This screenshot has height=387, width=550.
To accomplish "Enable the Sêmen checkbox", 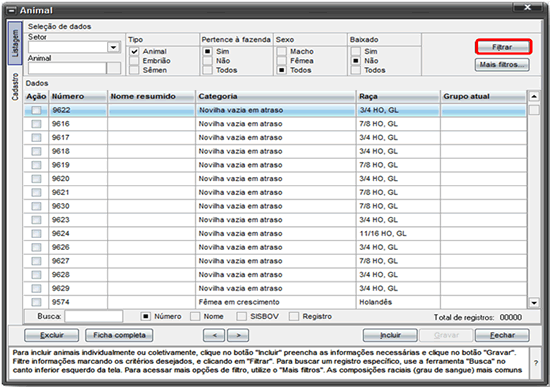I will coord(134,70).
